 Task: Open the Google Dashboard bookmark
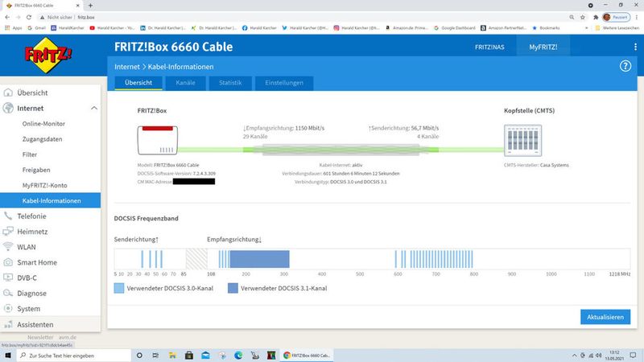tap(454, 28)
